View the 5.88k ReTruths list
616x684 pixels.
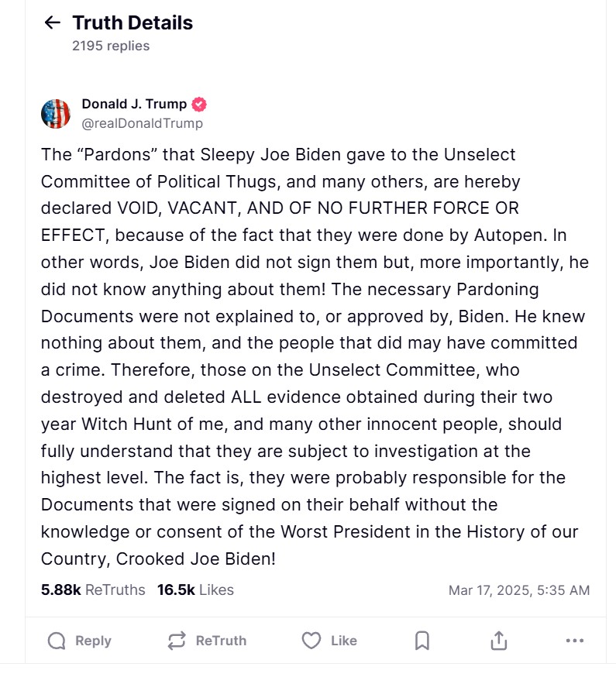click(x=93, y=589)
